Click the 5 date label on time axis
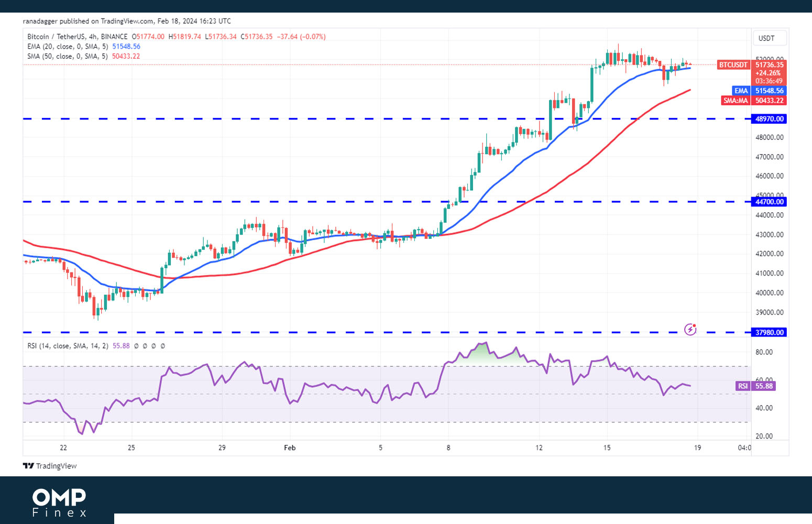This screenshot has height=524, width=812. (381, 447)
